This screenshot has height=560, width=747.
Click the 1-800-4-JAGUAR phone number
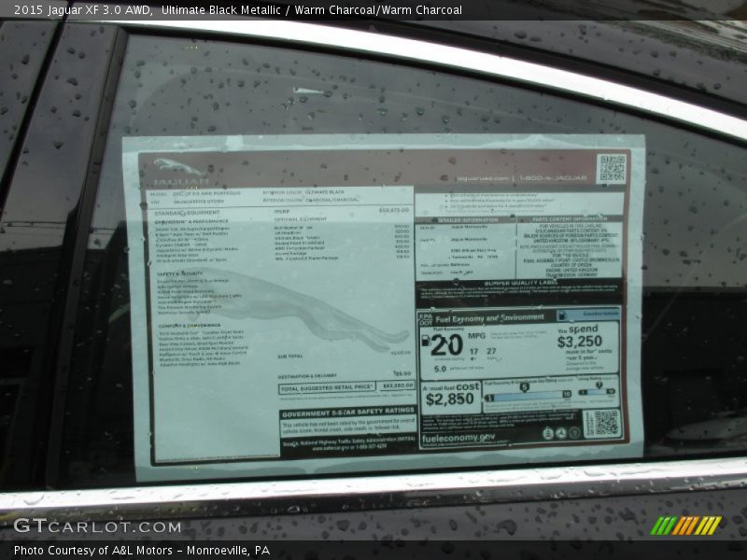(553, 177)
